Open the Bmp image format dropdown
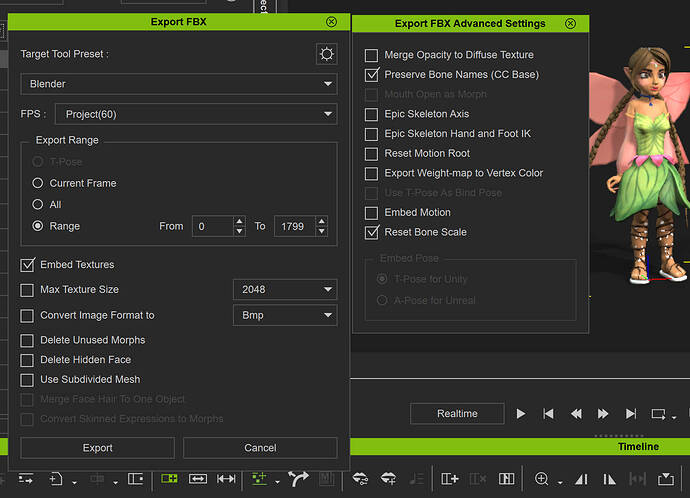 [285, 315]
